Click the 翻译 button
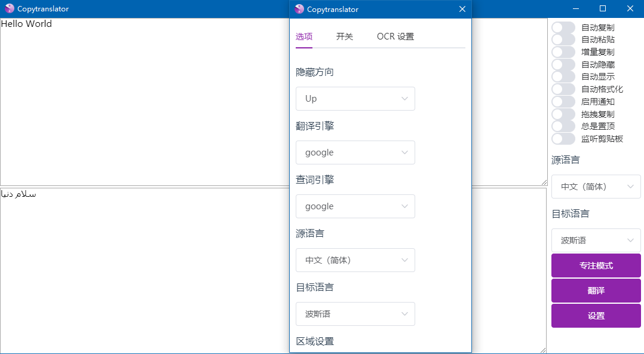 pos(595,291)
